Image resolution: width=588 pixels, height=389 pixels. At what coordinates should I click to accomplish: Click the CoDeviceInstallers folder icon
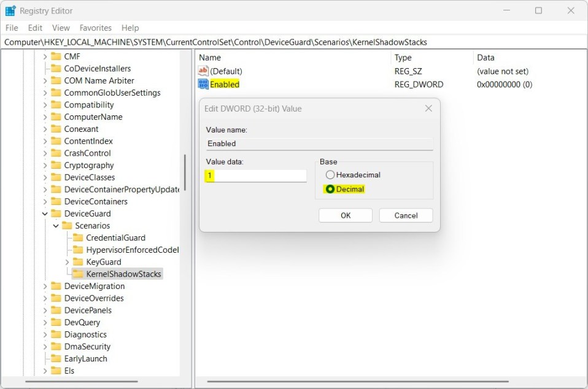tap(56, 68)
